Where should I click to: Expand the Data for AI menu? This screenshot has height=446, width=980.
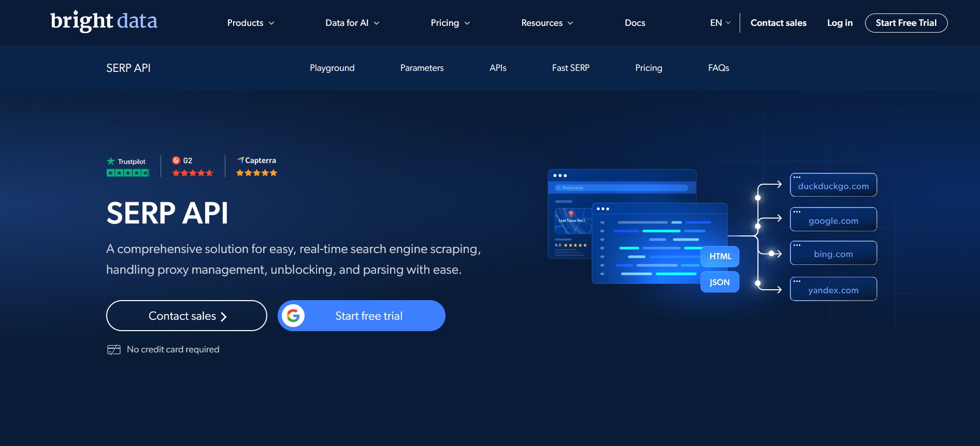tap(352, 23)
